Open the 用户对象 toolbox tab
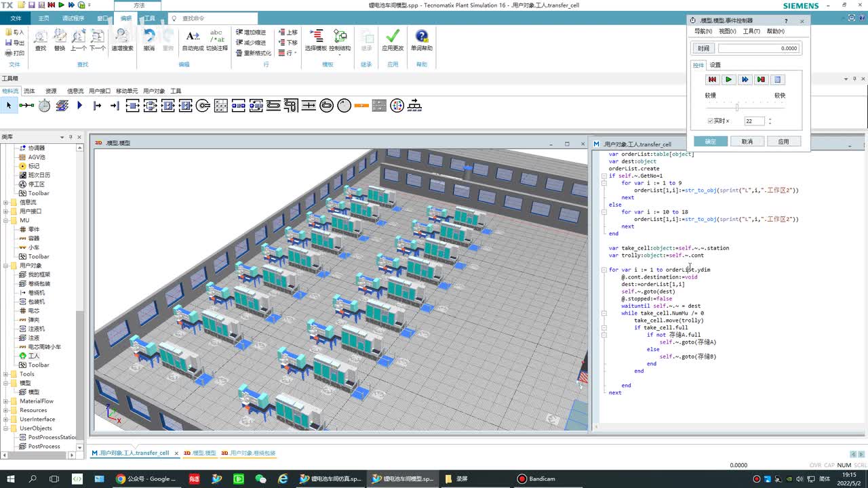The width and height of the screenshot is (868, 488). [x=154, y=91]
